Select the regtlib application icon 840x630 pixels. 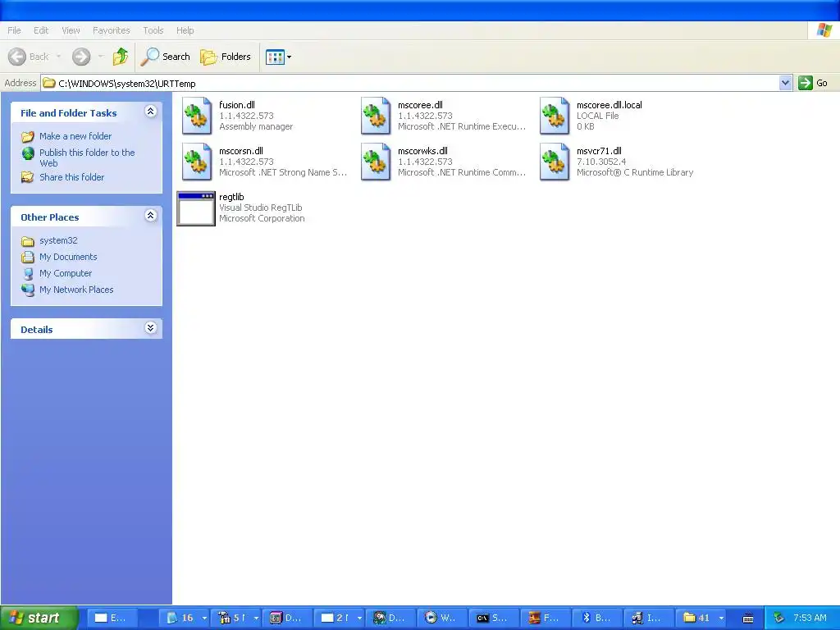[196, 208]
